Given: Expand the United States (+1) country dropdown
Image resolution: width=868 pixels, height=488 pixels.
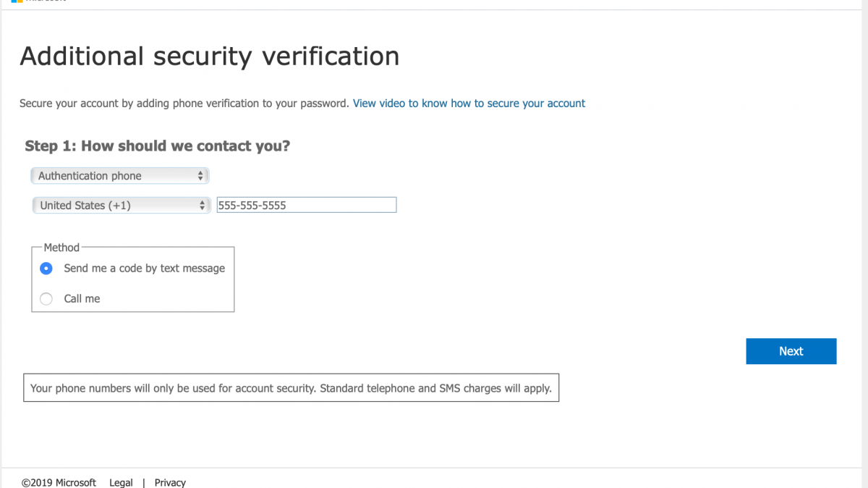Looking at the screenshot, I should point(120,206).
